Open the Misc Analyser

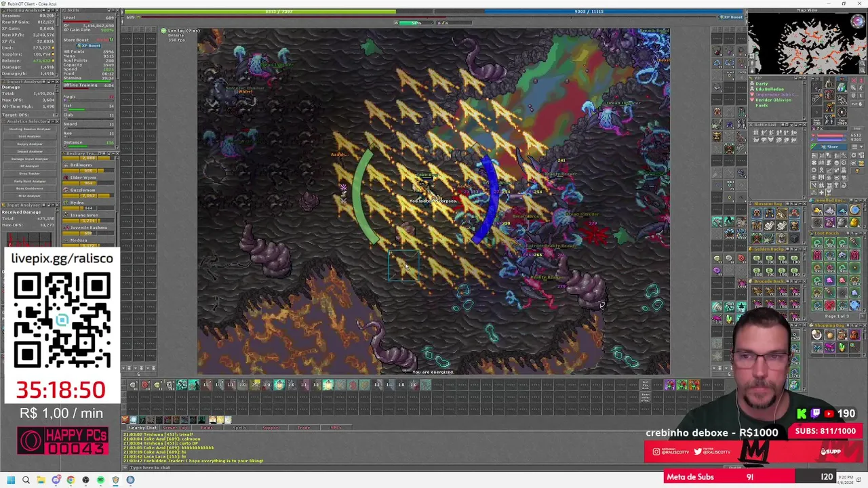(29, 196)
